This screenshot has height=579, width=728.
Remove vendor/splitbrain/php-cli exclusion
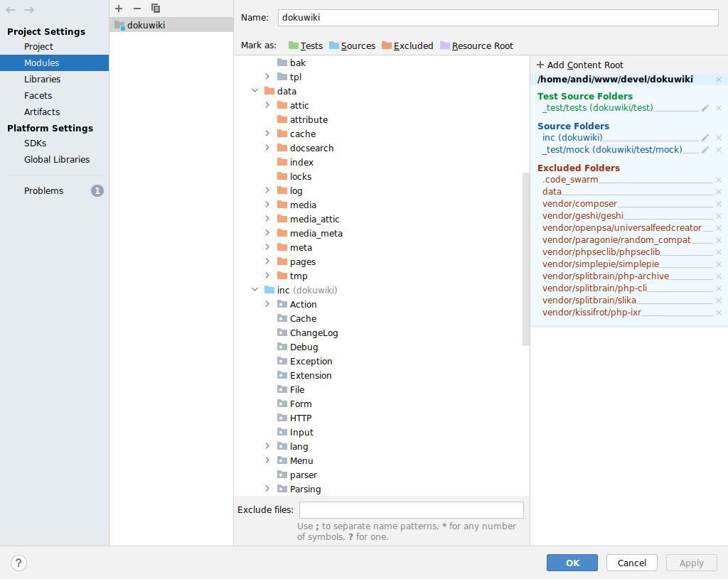coord(719,288)
